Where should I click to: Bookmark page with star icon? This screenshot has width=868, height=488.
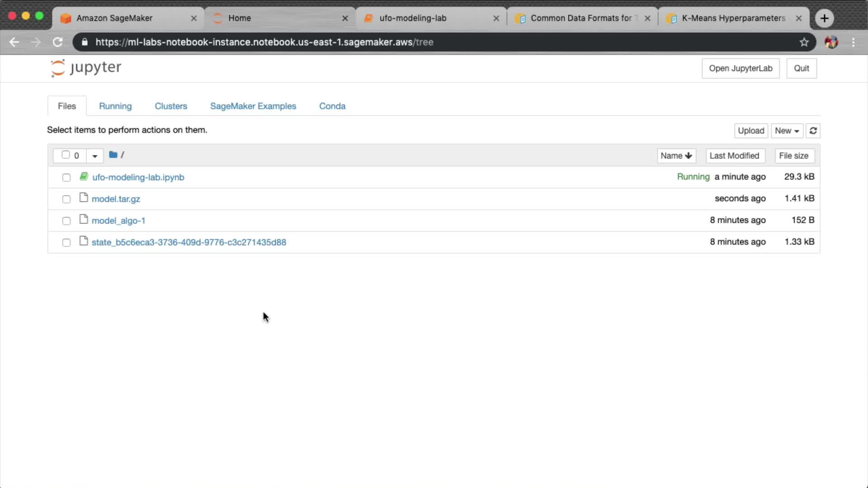[804, 42]
